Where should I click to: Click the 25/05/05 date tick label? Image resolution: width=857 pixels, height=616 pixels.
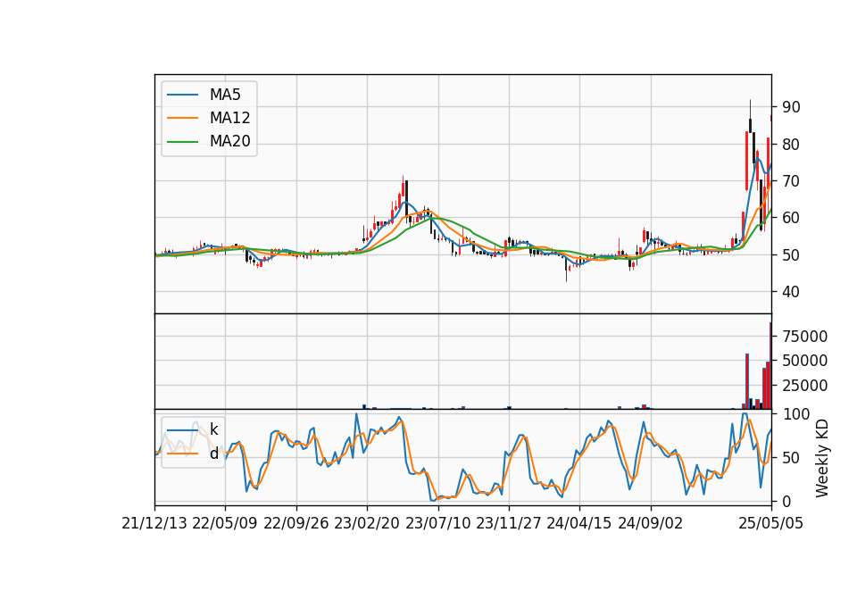[x=771, y=523]
